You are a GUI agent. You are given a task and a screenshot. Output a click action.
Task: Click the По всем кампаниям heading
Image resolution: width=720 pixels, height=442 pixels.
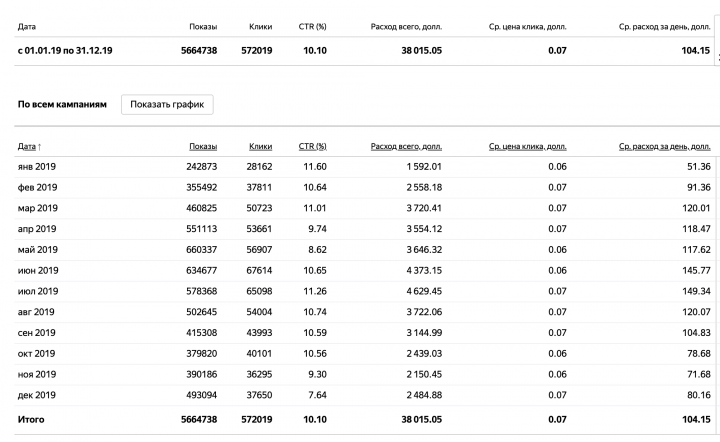(x=62, y=105)
